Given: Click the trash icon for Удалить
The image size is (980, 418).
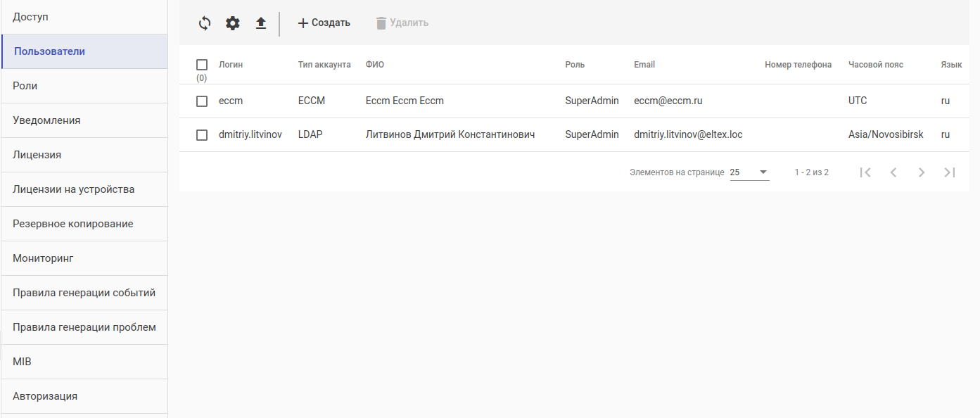Looking at the screenshot, I should click(x=381, y=23).
